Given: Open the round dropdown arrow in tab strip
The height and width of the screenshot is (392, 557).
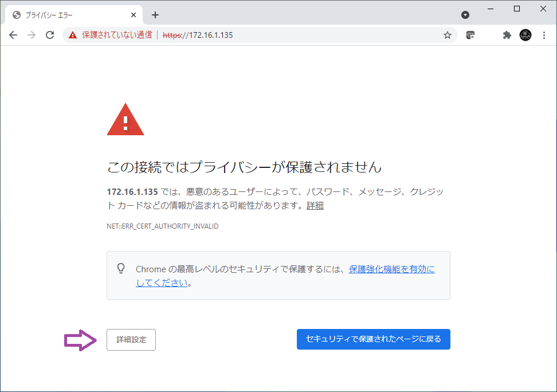Looking at the screenshot, I should (465, 15).
